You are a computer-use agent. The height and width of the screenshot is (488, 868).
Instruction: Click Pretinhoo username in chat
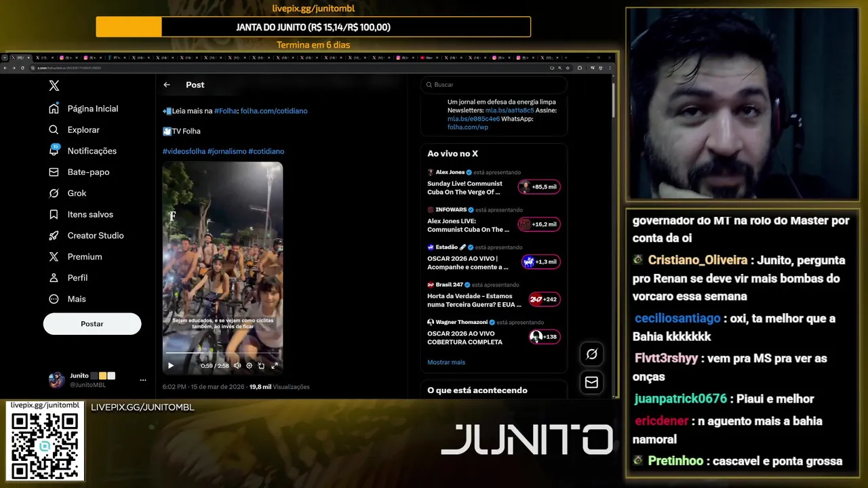(675, 461)
